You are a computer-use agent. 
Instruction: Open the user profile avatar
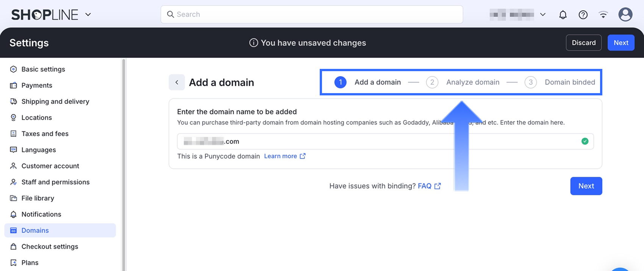coord(625,15)
